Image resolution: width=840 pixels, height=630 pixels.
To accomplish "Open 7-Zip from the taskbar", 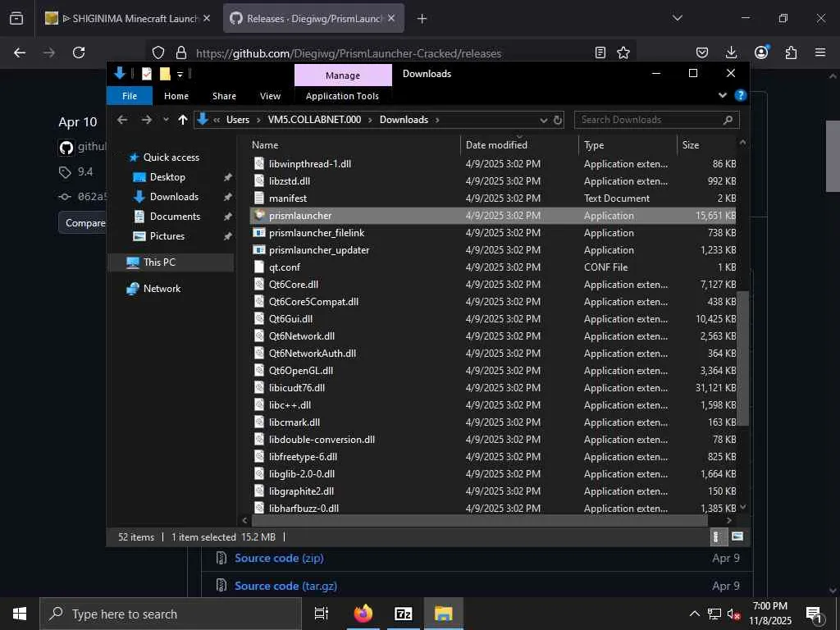I will (403, 614).
